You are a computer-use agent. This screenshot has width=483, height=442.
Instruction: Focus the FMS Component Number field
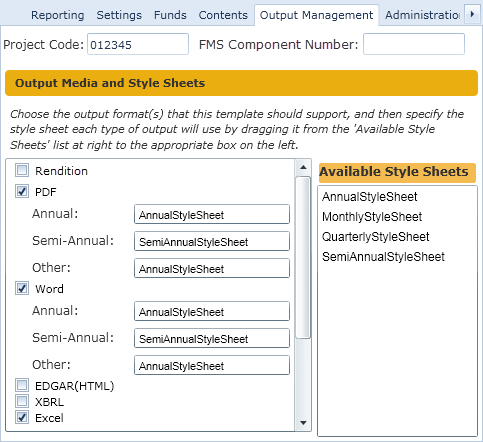[414, 44]
